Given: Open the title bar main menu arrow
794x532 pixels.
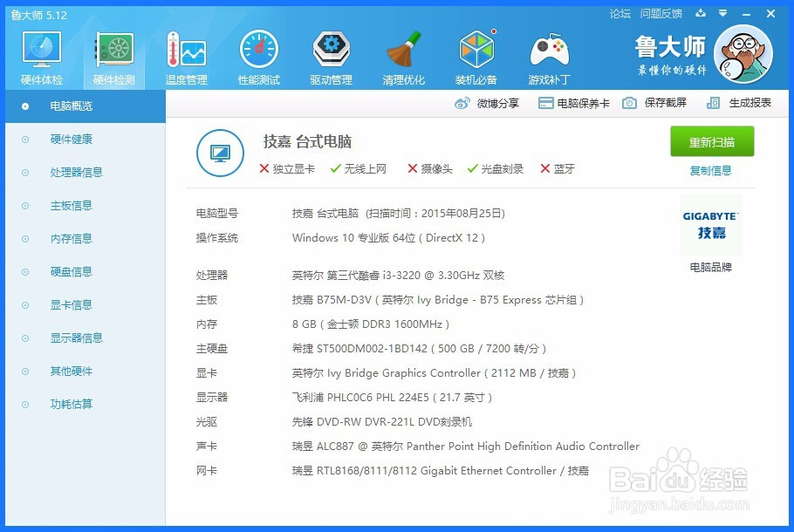Looking at the screenshot, I should (x=721, y=14).
